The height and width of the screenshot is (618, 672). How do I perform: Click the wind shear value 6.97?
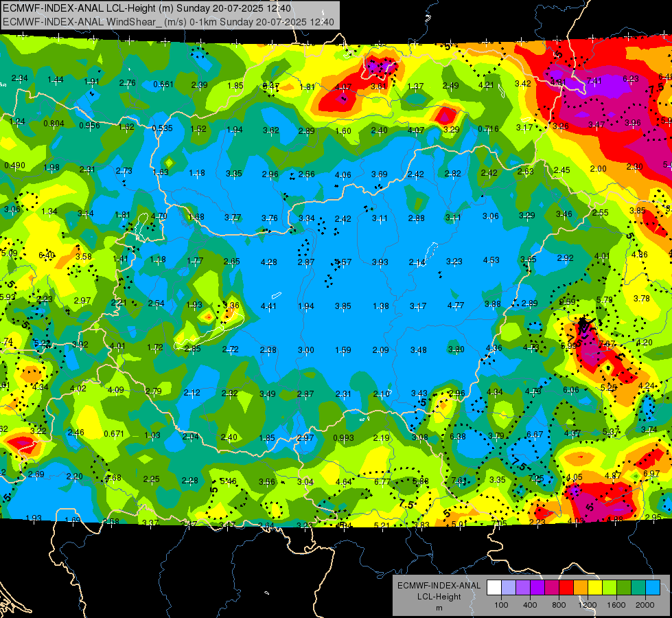point(651,474)
